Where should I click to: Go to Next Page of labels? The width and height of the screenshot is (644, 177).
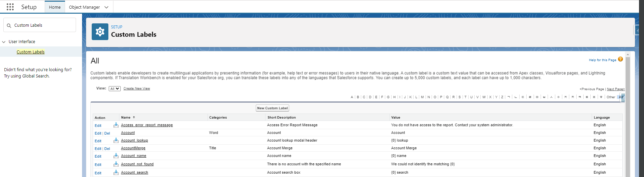(616, 89)
